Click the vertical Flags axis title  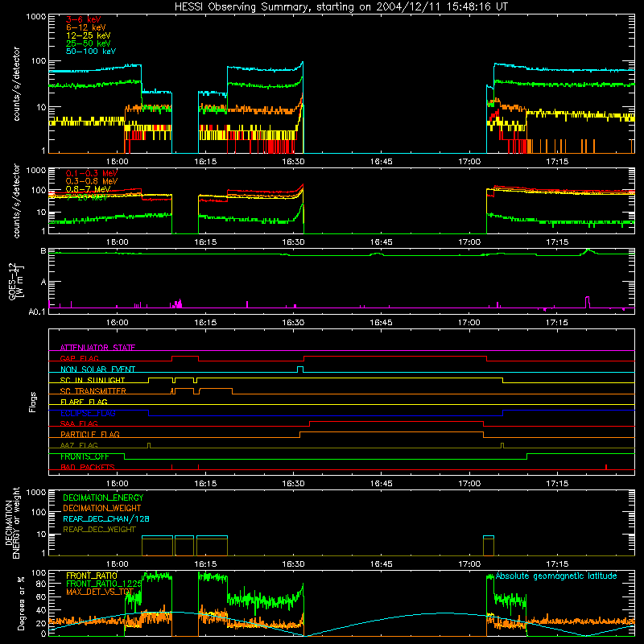(x=33, y=402)
